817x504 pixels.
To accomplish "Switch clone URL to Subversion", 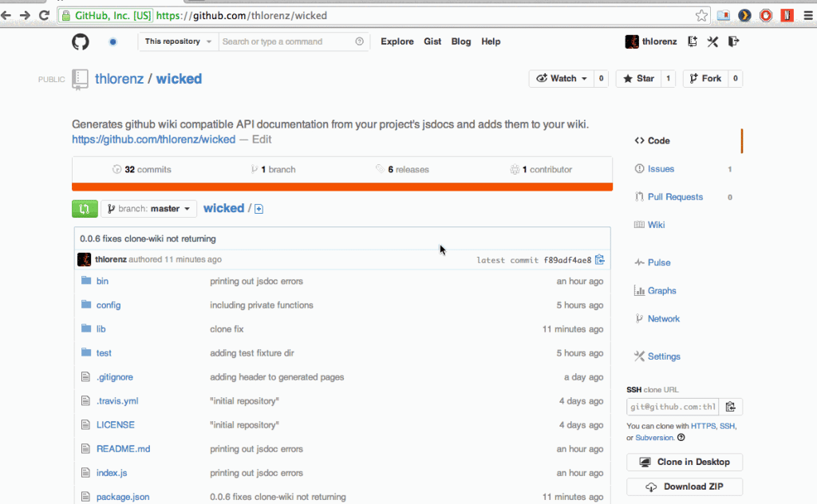I will click(x=654, y=438).
